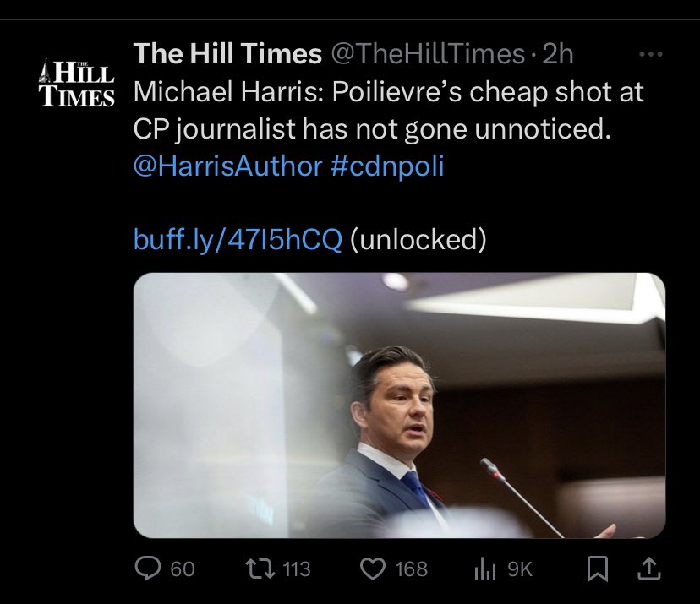
Task: Click the 60 replies count
Action: point(183,569)
